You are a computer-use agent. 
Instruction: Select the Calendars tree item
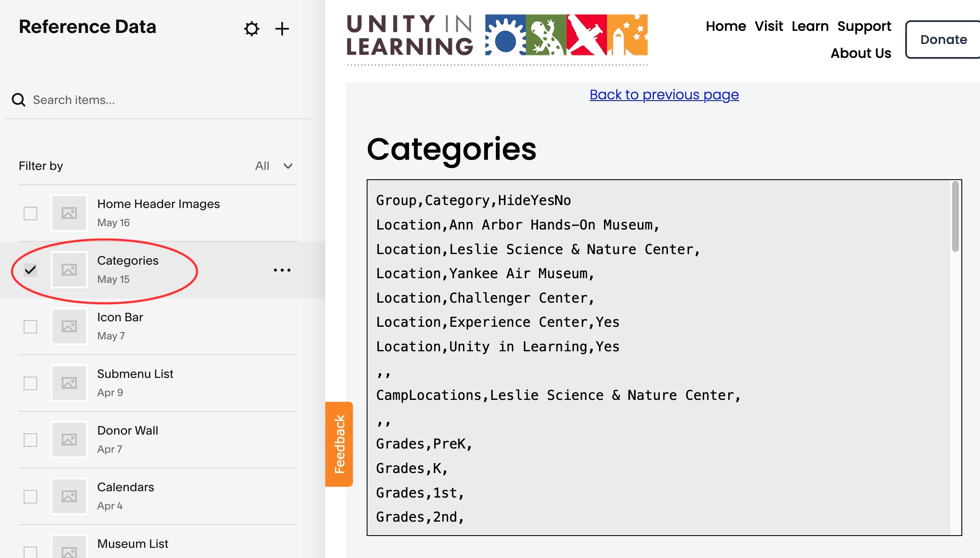[125, 495]
